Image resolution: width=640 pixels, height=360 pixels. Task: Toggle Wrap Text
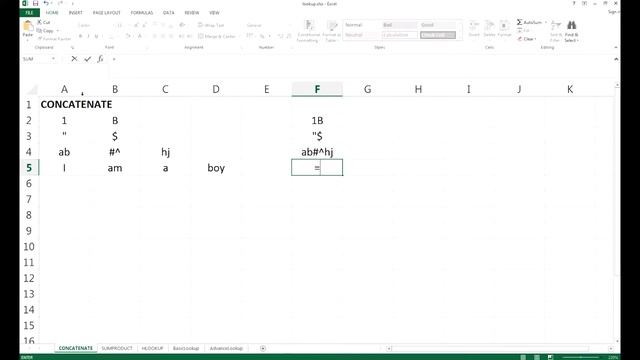pyautogui.click(x=211, y=25)
